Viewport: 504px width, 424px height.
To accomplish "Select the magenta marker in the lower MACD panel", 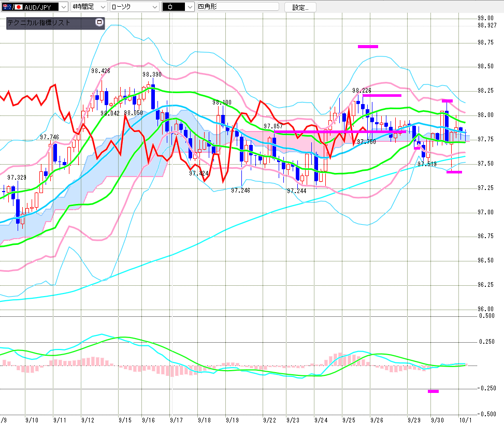I will click(x=433, y=391).
